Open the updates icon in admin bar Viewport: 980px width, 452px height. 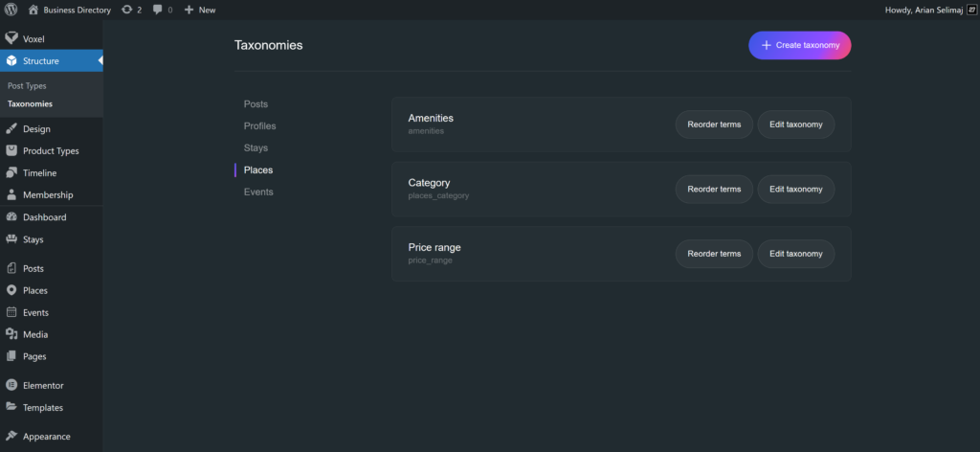[x=127, y=10]
